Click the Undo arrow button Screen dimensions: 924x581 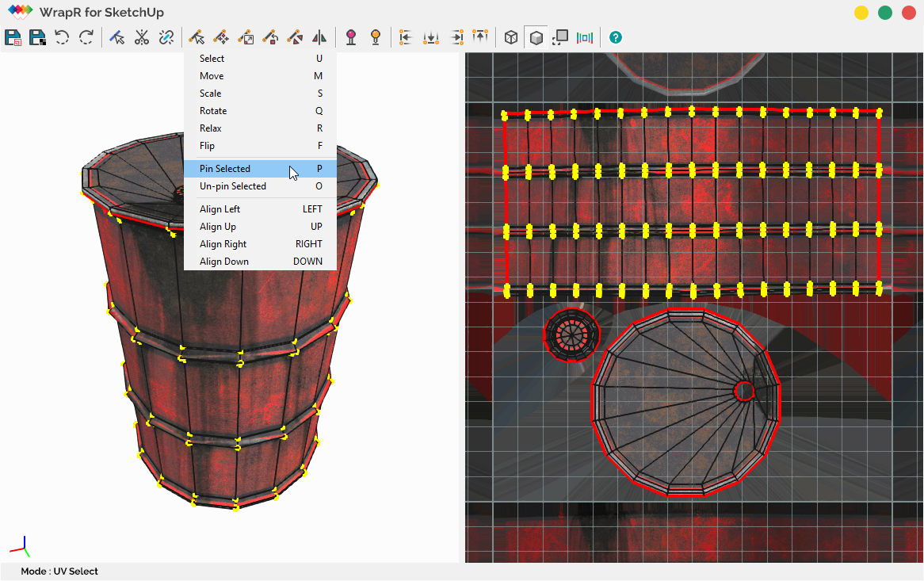click(61, 36)
